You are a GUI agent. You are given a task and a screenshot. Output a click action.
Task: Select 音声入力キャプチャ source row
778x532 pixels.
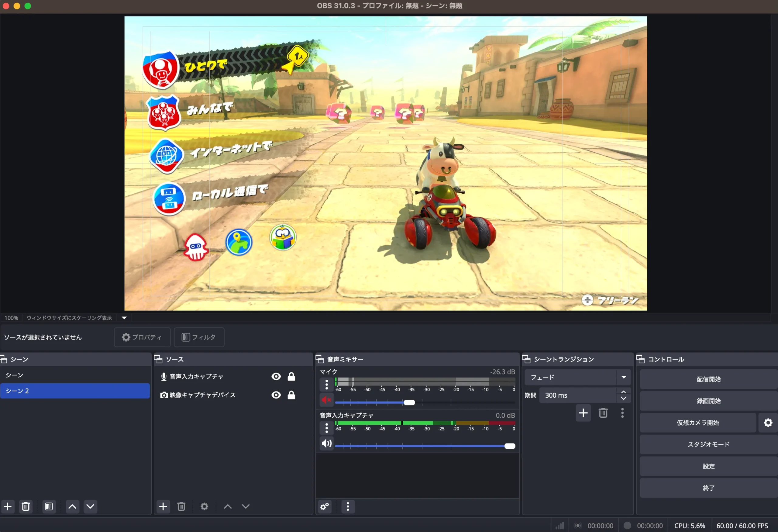(233, 376)
